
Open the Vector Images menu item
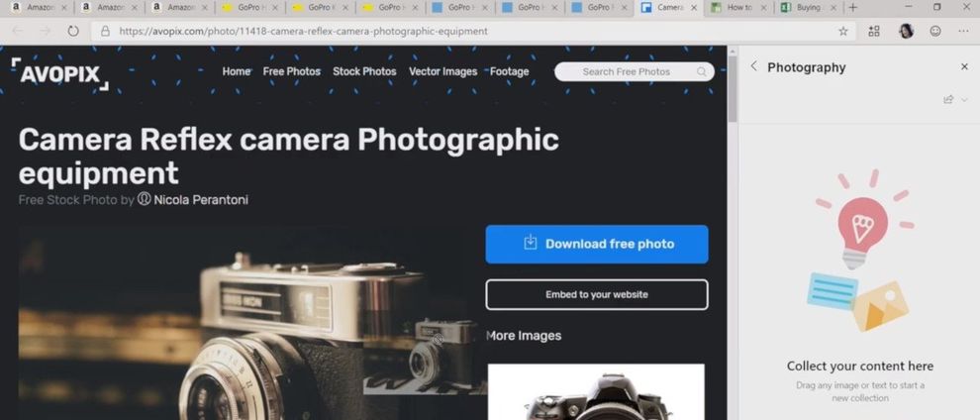tap(443, 71)
